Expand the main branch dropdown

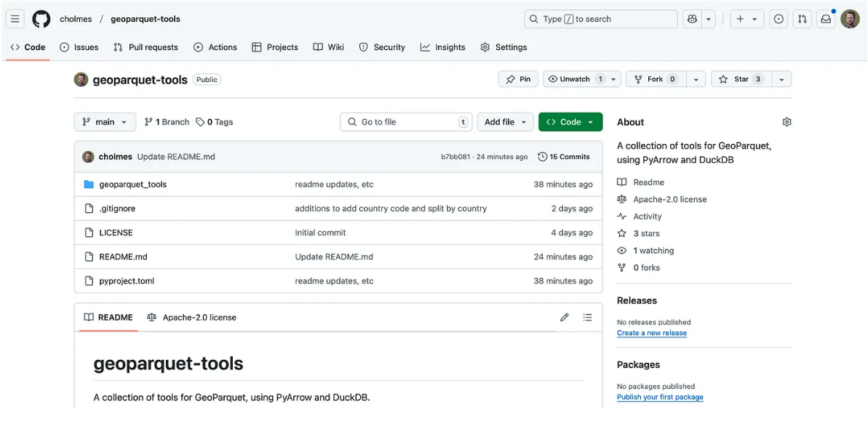105,122
